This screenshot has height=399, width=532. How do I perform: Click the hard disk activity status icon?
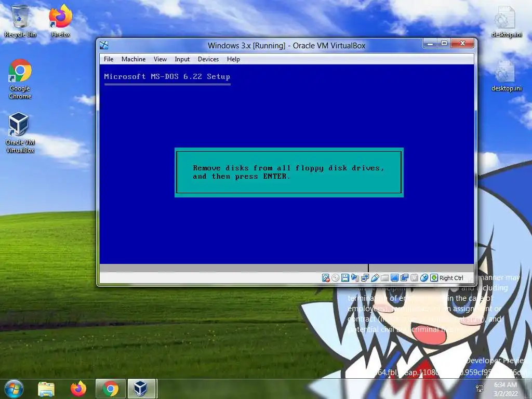pyautogui.click(x=326, y=278)
